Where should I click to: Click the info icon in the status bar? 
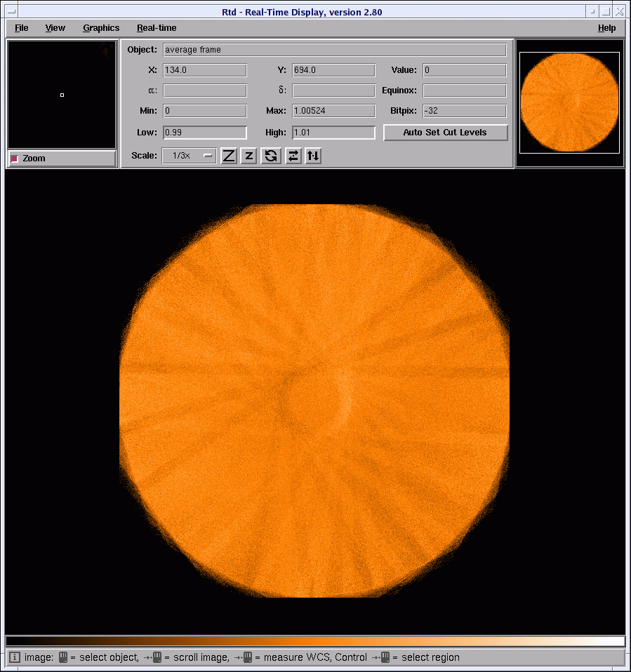(x=14, y=657)
